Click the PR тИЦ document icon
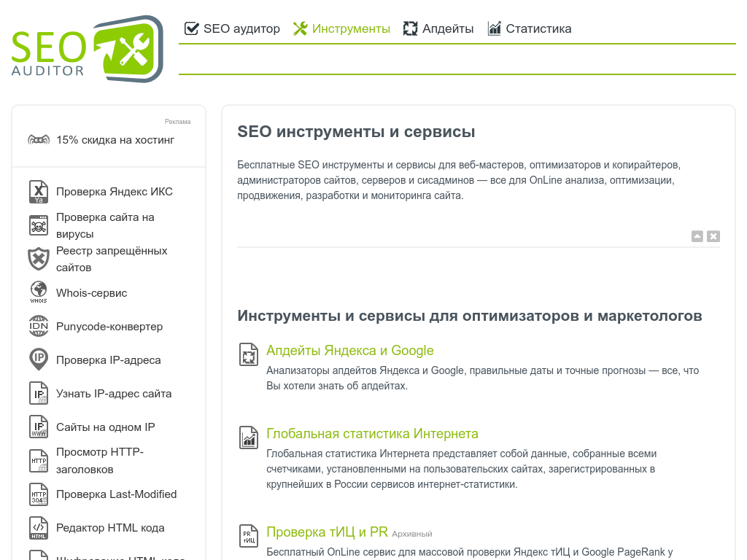Image resolution: width=747 pixels, height=560 pixels. (249, 536)
